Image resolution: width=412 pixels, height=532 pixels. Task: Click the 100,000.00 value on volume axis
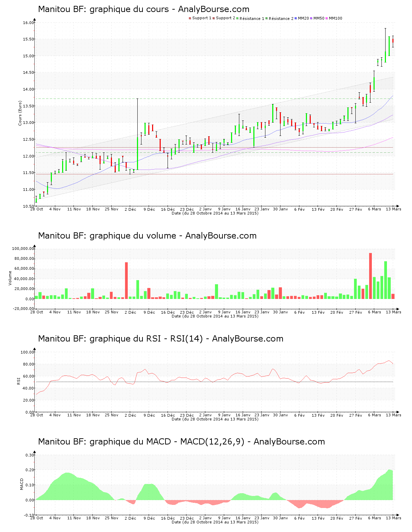pos(23,248)
